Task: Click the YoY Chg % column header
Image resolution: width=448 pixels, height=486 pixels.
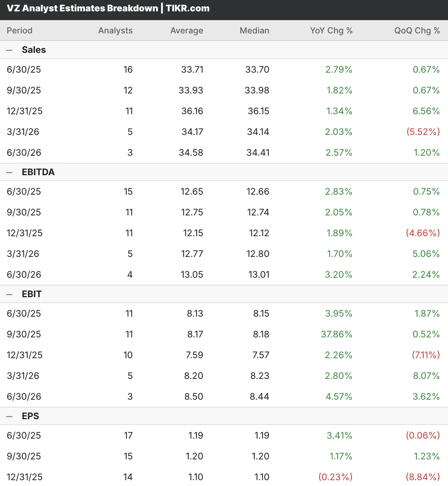Action: tap(331, 30)
